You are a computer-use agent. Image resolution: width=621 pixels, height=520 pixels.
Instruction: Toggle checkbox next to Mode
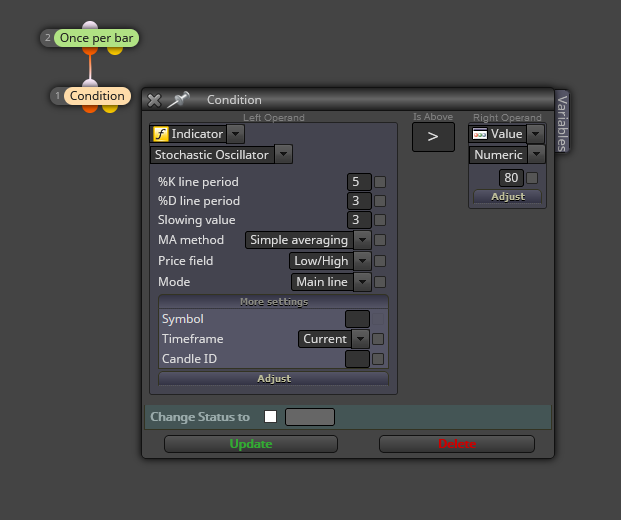(380, 282)
